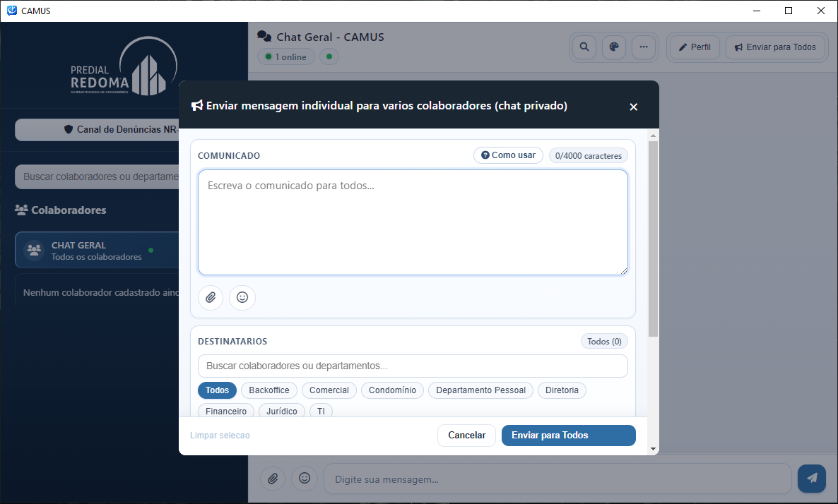This screenshot has height=504, width=838.
Task: Focus the sidebar Buscar colaboradores search field
Action: (98, 176)
